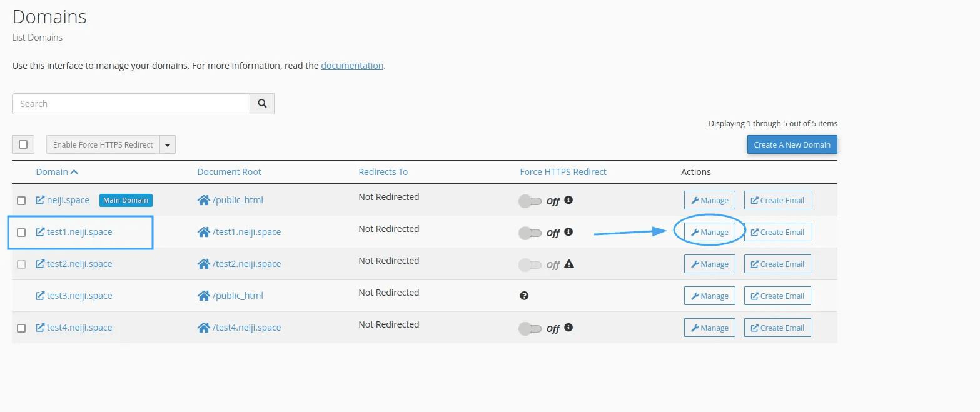
Task: Click the home icon beside /public_html
Action: [203, 199]
